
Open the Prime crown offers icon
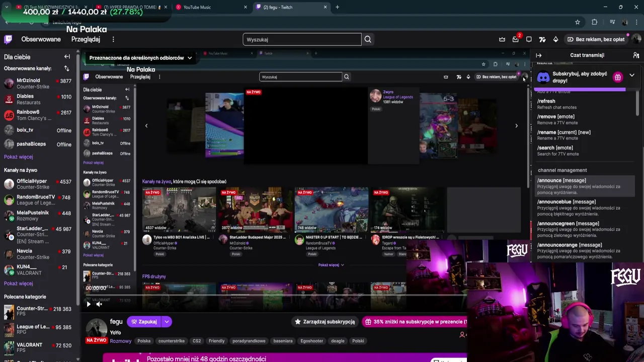[x=502, y=39]
